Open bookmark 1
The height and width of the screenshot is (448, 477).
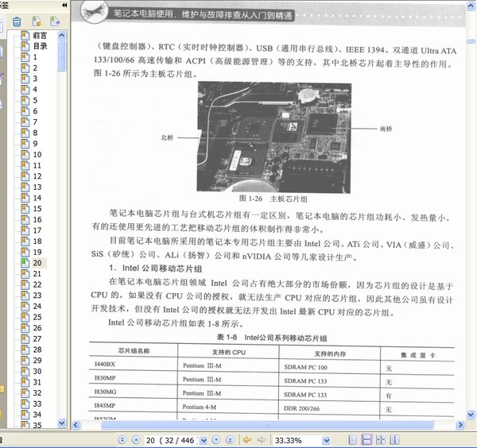(x=35, y=57)
